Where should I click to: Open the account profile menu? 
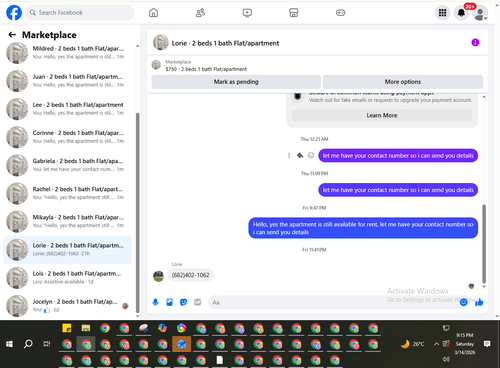[480, 13]
